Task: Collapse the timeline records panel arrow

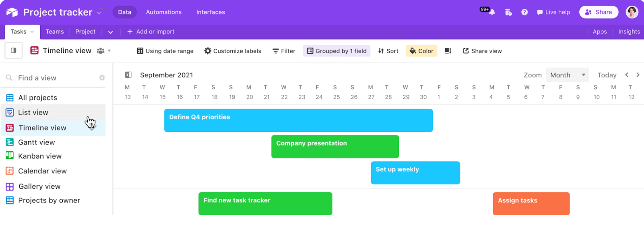Action: tap(128, 75)
